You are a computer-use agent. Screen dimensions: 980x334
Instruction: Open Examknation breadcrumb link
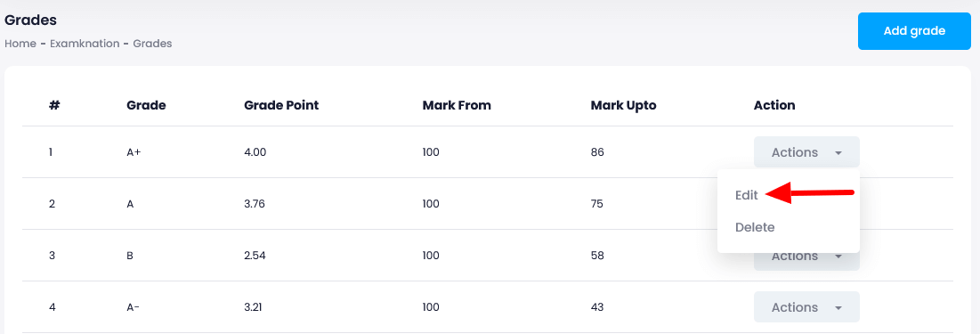tap(85, 44)
